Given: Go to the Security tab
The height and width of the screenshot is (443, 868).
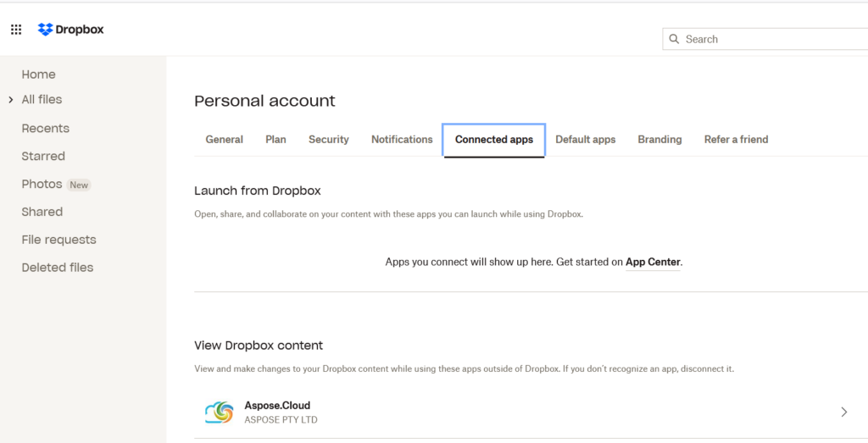Looking at the screenshot, I should [328, 140].
